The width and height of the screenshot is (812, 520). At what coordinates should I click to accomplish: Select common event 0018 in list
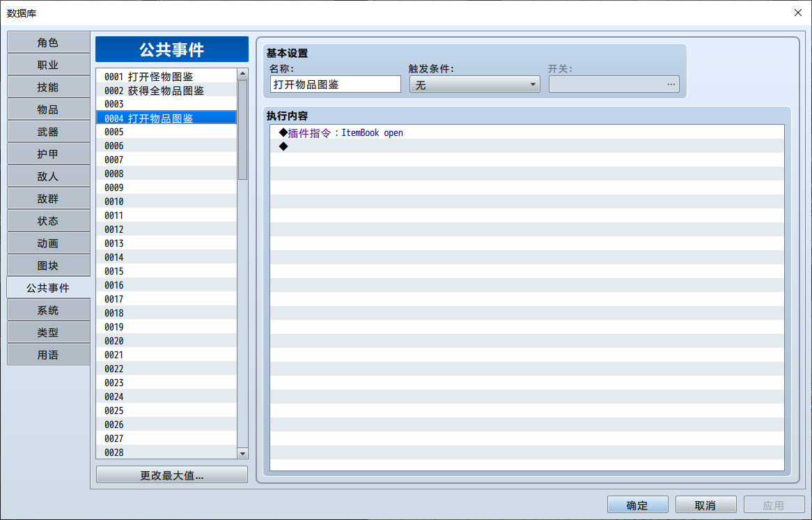click(x=166, y=313)
